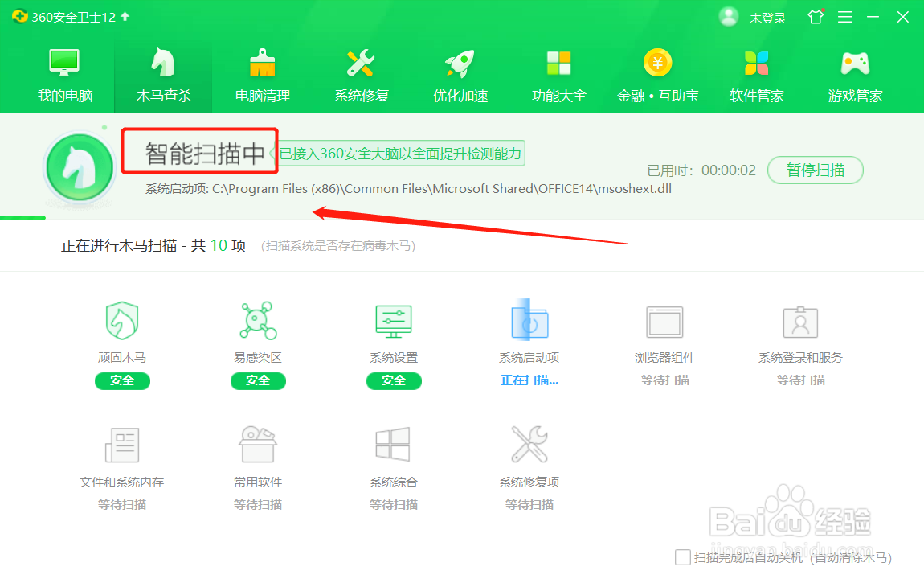Click 安全 badge under 易感染区
This screenshot has height=583, width=924.
(258, 381)
